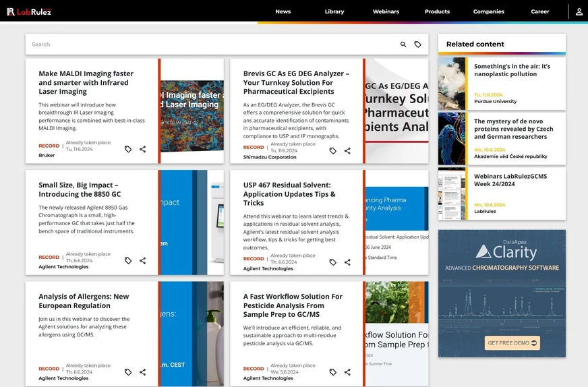Screen dimensions: 588x387
Task: Open 'A Fast Workflow Solution' webinar title
Action: click(293, 305)
